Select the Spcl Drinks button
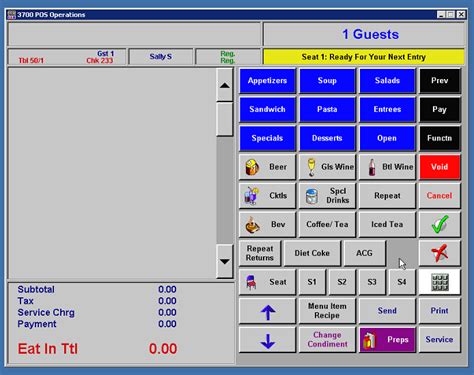The width and height of the screenshot is (474, 375). pyautogui.click(x=327, y=196)
